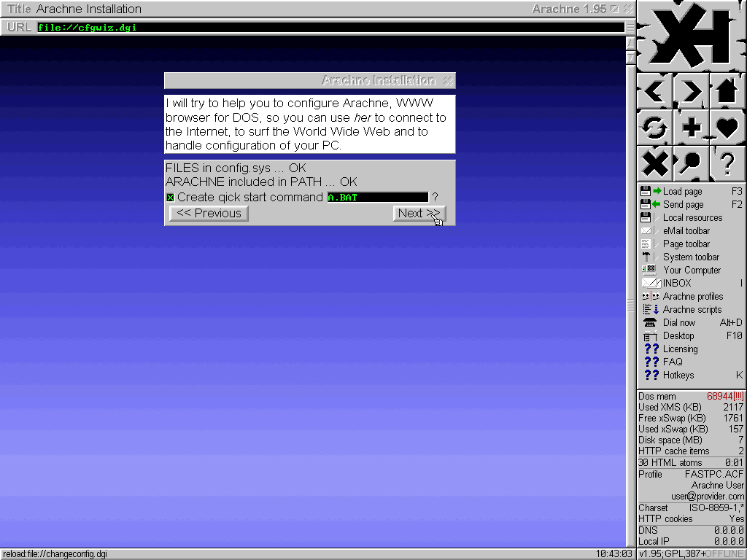
Task: Click 'HTTP cookies' Yes value
Action: 737,518
